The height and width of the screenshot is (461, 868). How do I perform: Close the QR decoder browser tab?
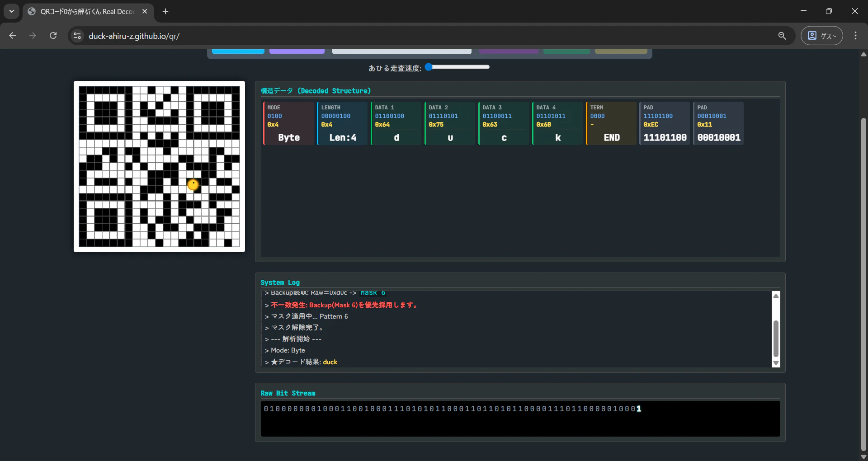(x=145, y=11)
